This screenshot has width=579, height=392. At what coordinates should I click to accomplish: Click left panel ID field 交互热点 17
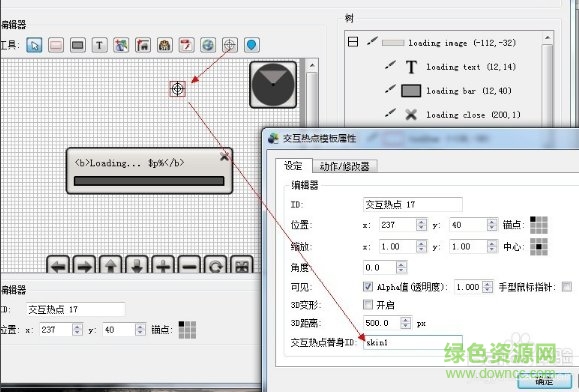coord(76,310)
